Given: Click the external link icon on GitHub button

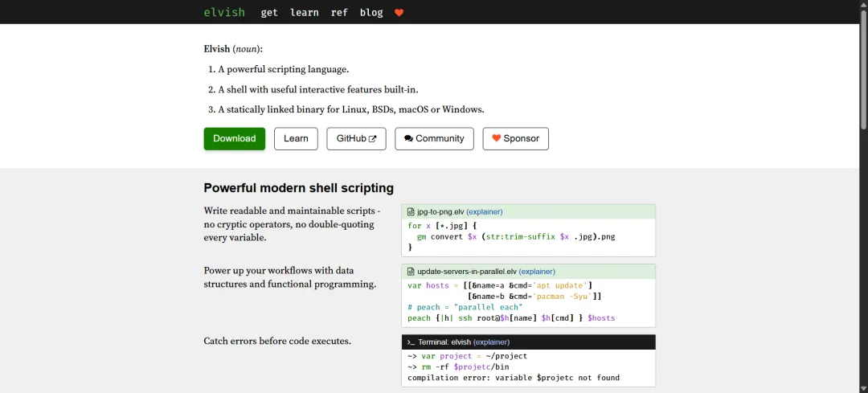Looking at the screenshot, I should [373, 139].
